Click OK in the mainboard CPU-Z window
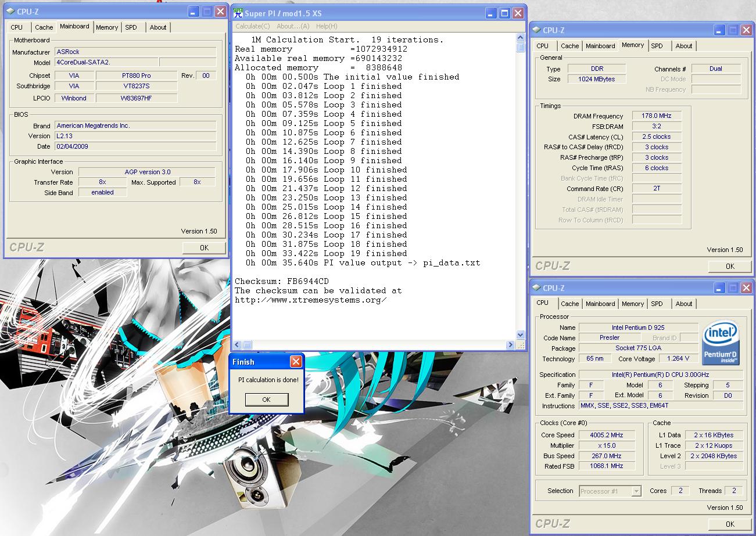This screenshot has height=536, width=756. (204, 247)
